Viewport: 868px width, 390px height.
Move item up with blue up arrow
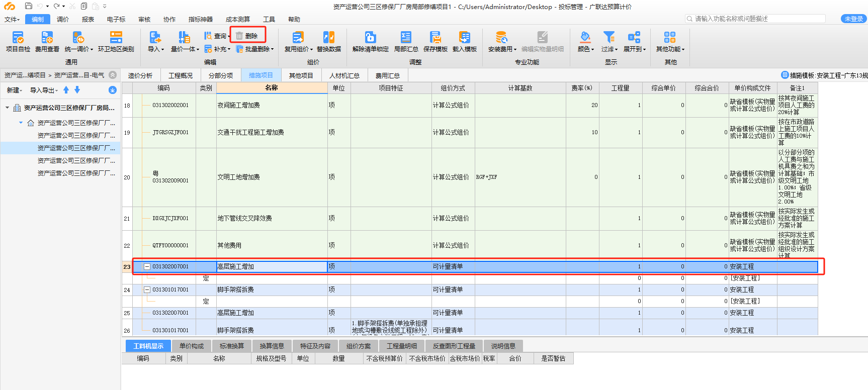pos(66,90)
